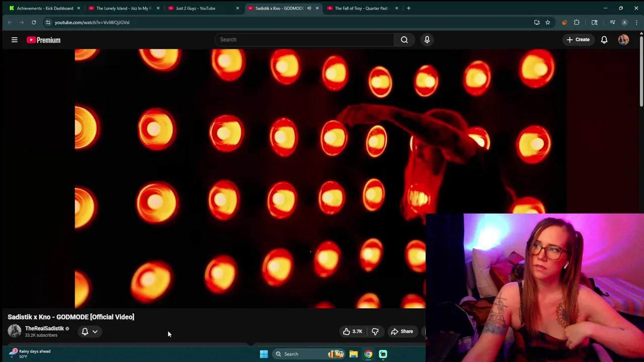
Task: Go back to the previous browser page
Action: point(10,22)
